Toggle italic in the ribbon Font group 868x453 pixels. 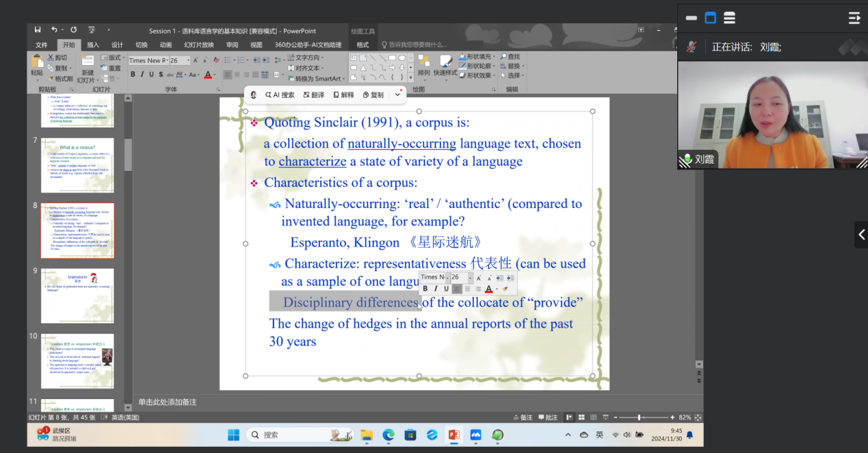click(142, 75)
